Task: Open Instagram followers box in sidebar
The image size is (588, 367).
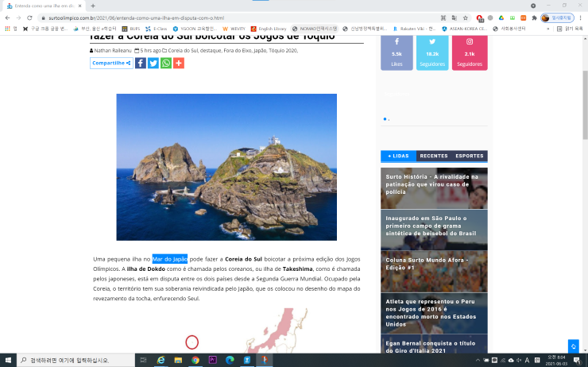Action: coord(469,52)
